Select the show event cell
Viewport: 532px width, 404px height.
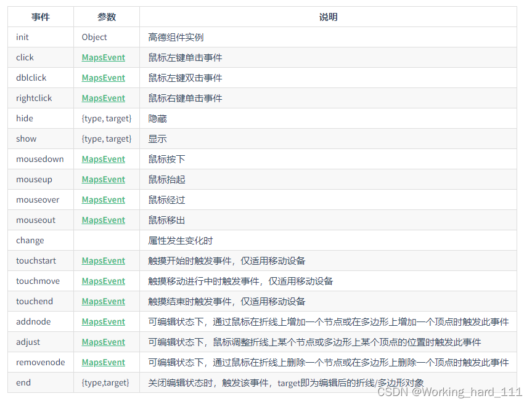(x=41, y=139)
